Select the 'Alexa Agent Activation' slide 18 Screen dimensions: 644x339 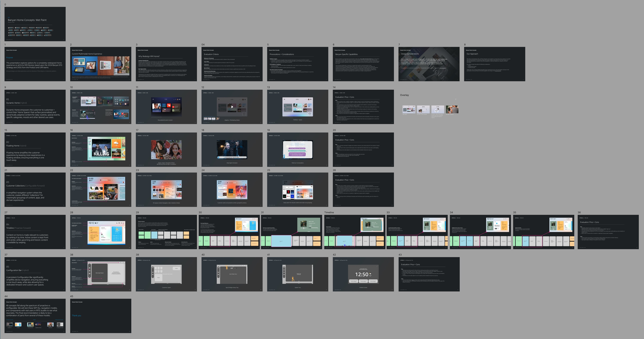232,150
